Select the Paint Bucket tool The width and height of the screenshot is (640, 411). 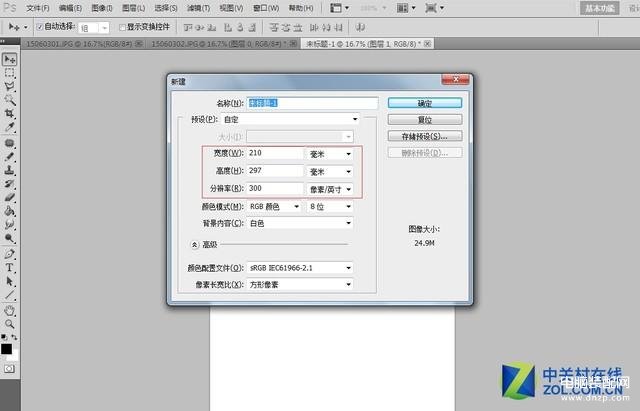coord(9,211)
